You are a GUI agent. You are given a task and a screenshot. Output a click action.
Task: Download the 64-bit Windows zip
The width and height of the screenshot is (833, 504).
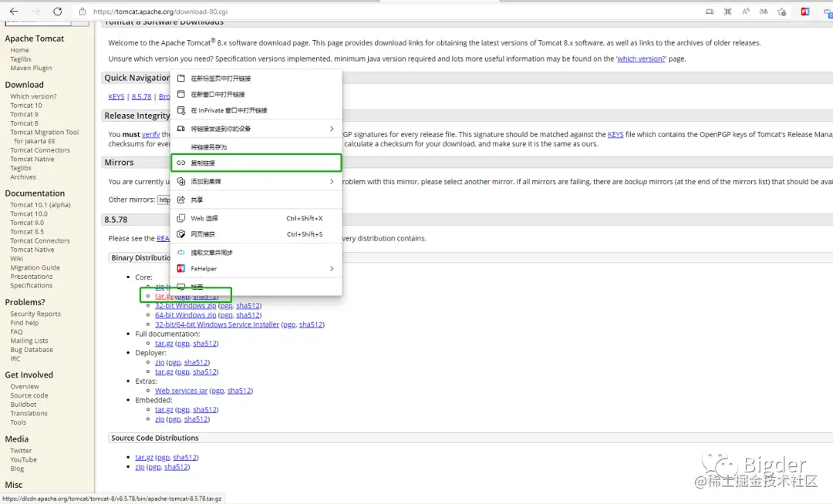point(185,315)
